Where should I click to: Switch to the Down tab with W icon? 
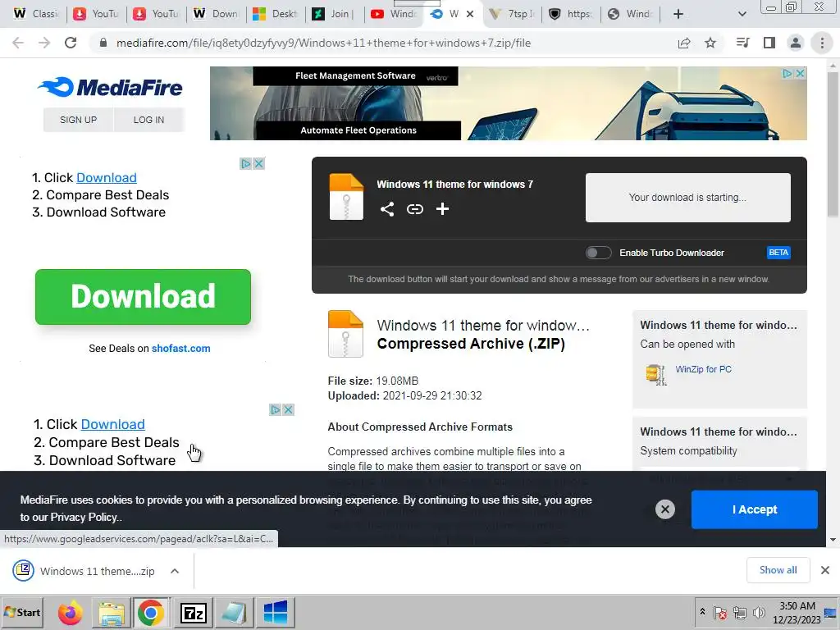[216, 14]
